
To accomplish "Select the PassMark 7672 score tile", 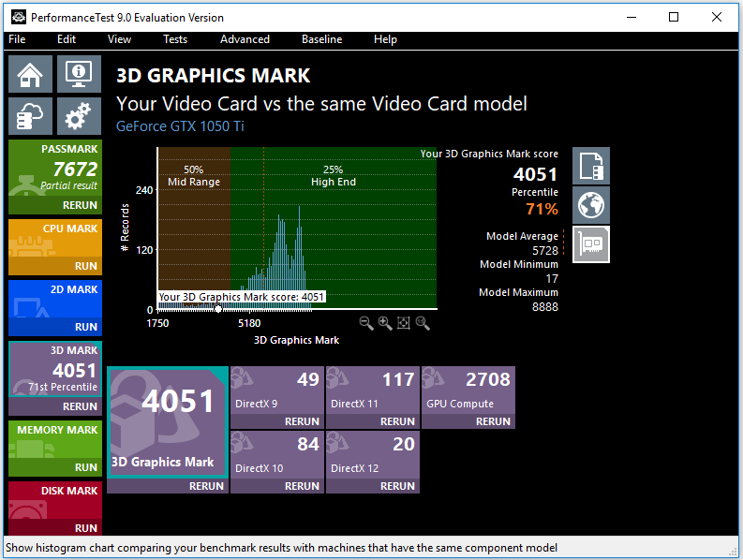I will 55,169.
